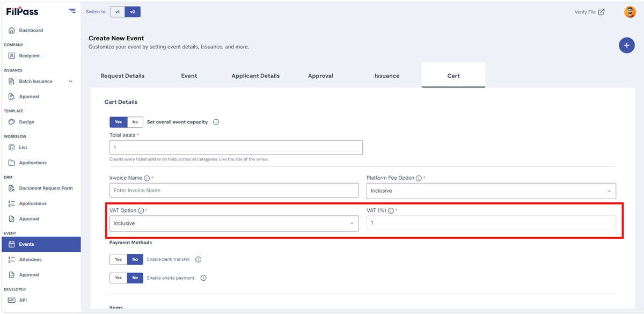This screenshot has width=644, height=314.
Task: Choose Yes for Enable bank transfer
Action: coord(119,259)
